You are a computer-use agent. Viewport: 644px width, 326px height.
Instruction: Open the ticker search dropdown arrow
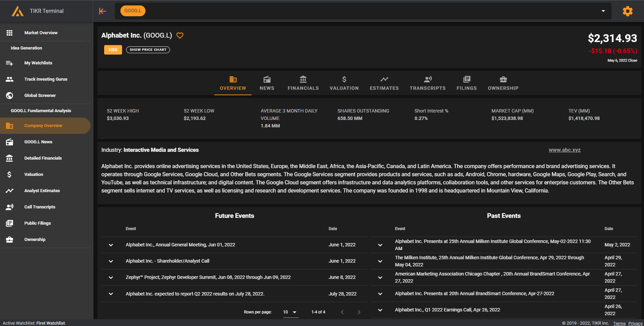[x=603, y=11]
